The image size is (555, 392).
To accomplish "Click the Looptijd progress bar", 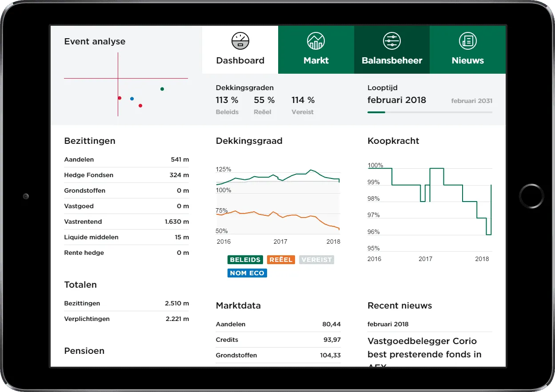I will 429,112.
